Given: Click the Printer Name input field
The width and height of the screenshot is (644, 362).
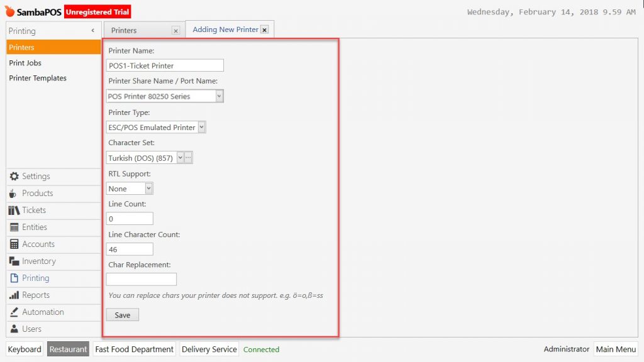Looking at the screenshot, I should 165,65.
